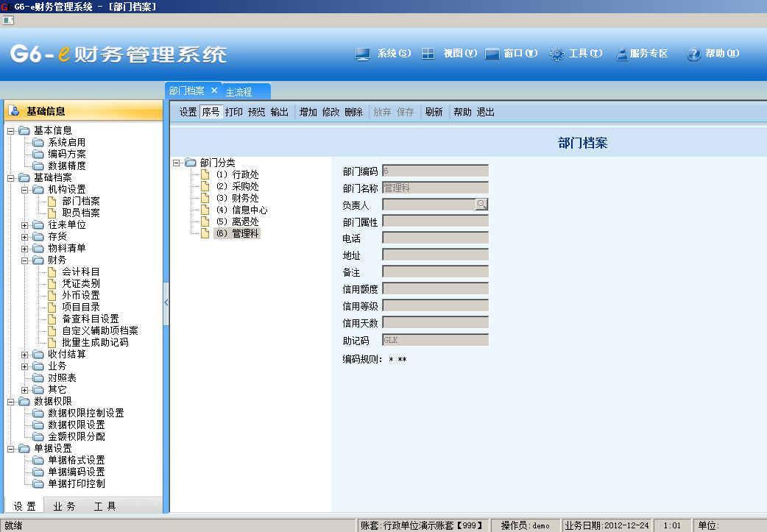Click the 服务专区 person icon
767x532 pixels.
tap(622, 54)
